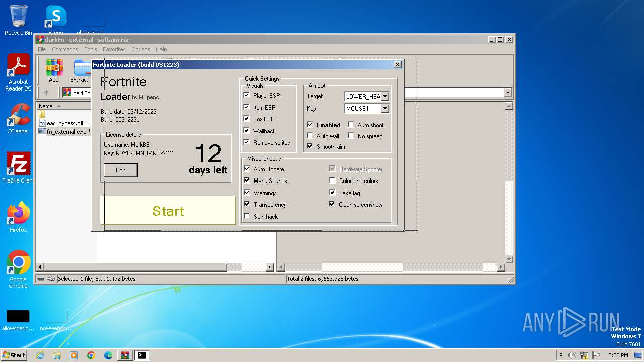Toggle the Clean screenshots checkbox
The image size is (644, 362).
coord(332,204)
